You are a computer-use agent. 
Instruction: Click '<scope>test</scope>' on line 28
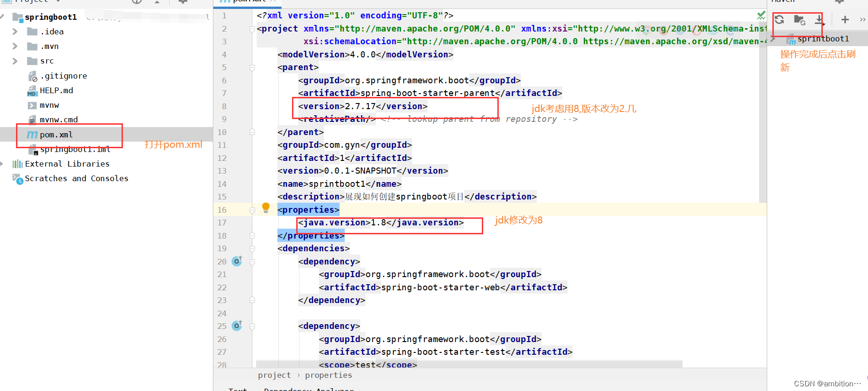[x=368, y=365]
